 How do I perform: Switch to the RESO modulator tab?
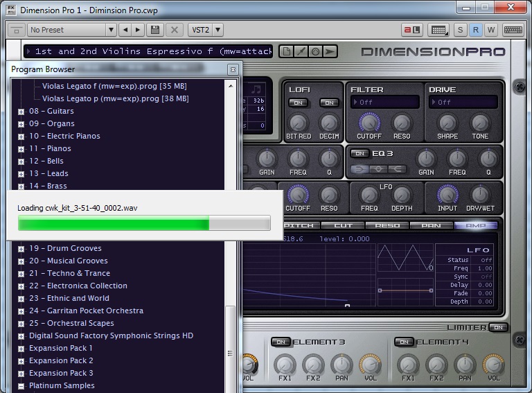tap(387, 225)
